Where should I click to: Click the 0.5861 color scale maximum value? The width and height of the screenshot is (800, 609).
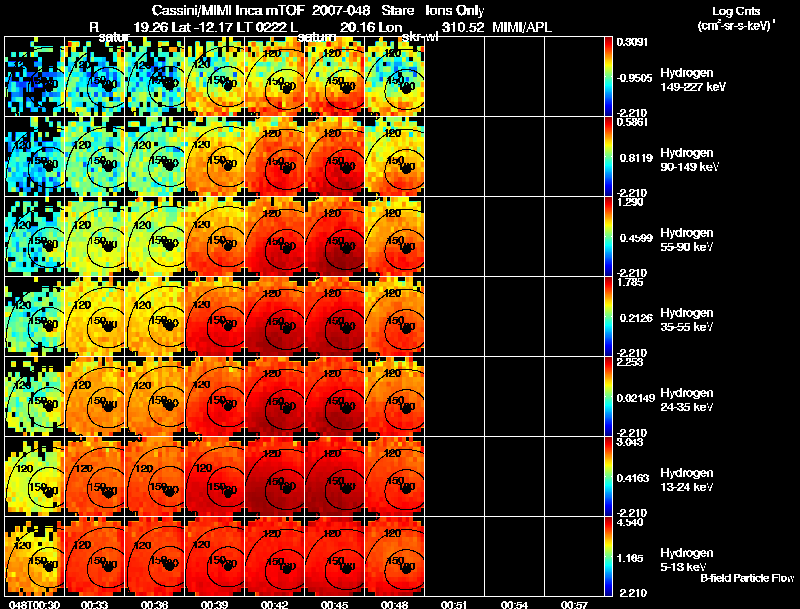(632, 122)
